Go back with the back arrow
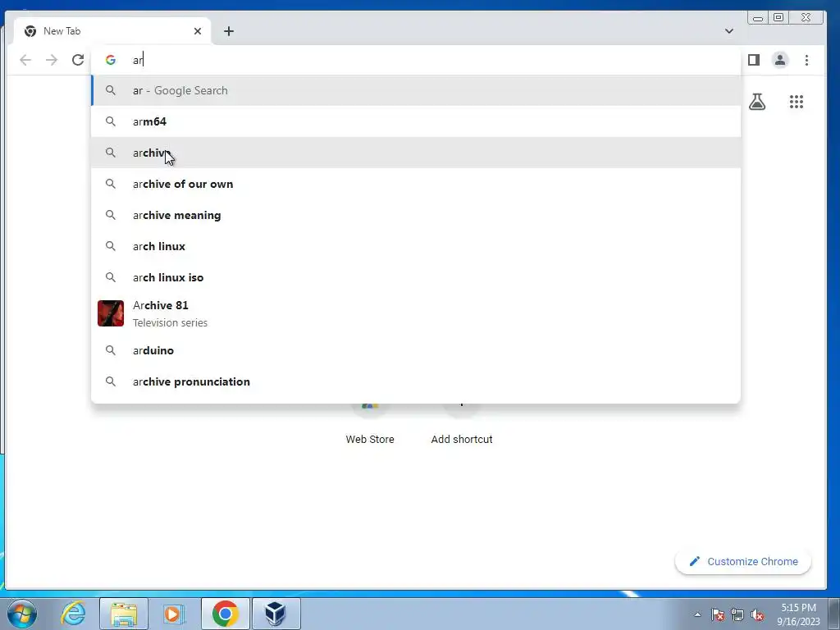Image resolution: width=840 pixels, height=630 pixels. (25, 60)
